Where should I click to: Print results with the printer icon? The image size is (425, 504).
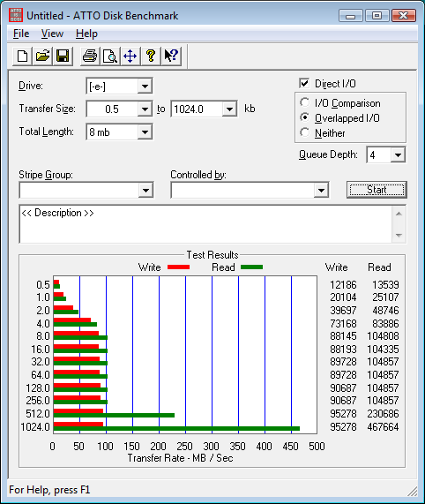click(x=90, y=56)
